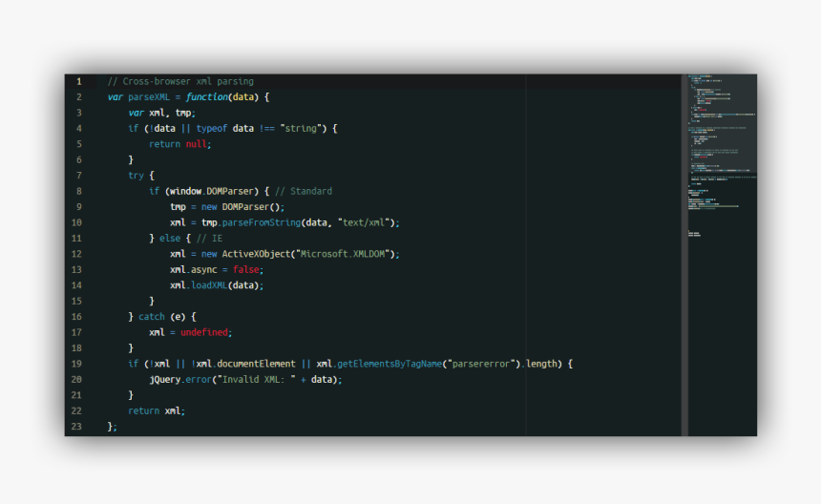
Task: Click the "catch" keyword
Action: 152,317
